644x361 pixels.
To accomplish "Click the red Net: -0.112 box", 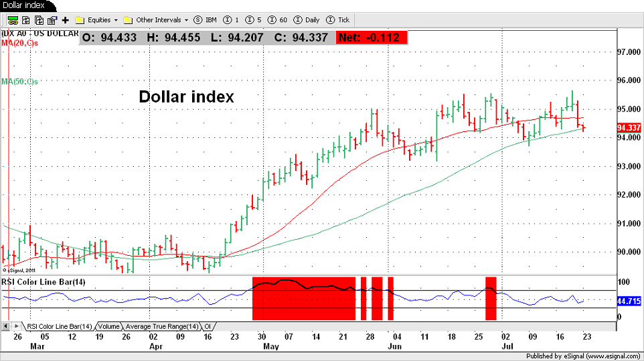I will tap(372, 38).
